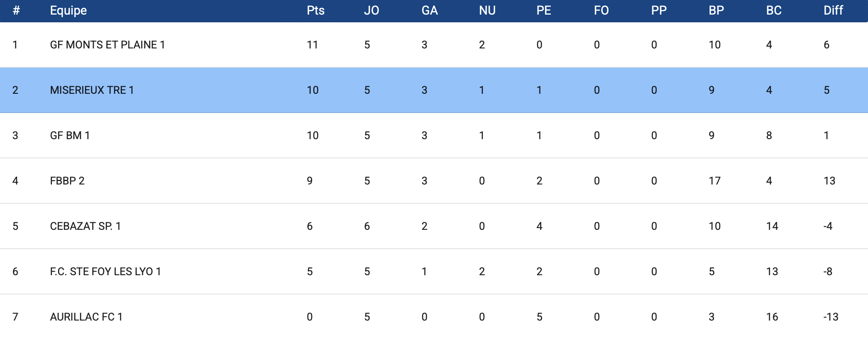The width and height of the screenshot is (868, 339).
Task: Select team AURILLAC FC 1
Action: point(86,317)
